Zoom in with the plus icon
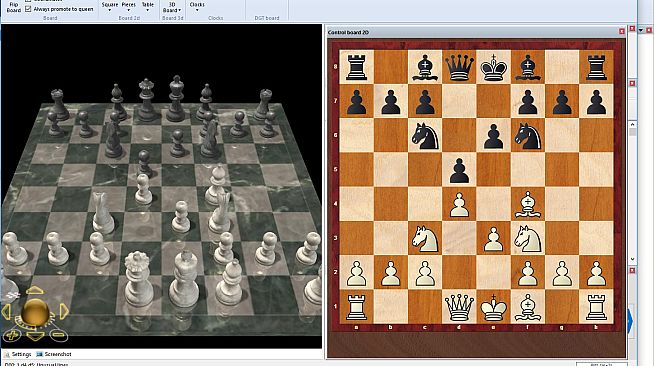 tap(12, 335)
